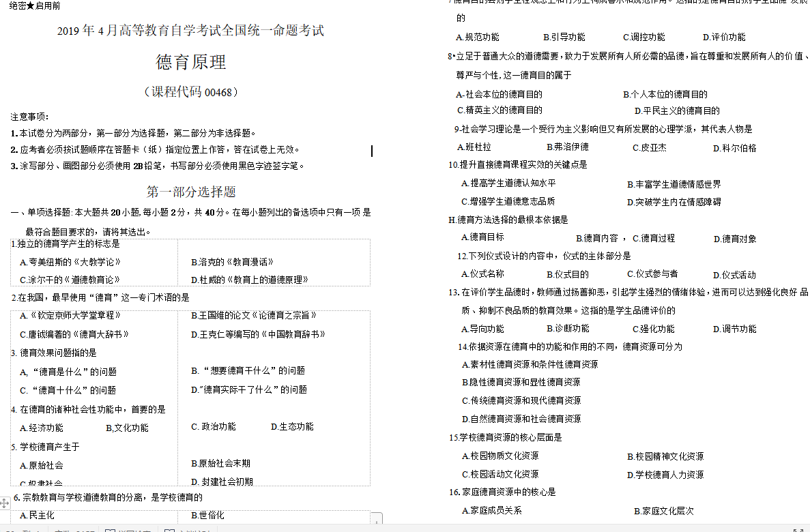
Task: Click option "A.提高学生道德认知水平"
Action: pos(509,183)
